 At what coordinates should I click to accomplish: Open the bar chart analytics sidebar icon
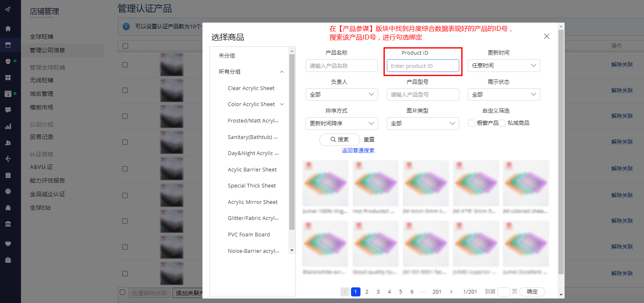click(8, 127)
